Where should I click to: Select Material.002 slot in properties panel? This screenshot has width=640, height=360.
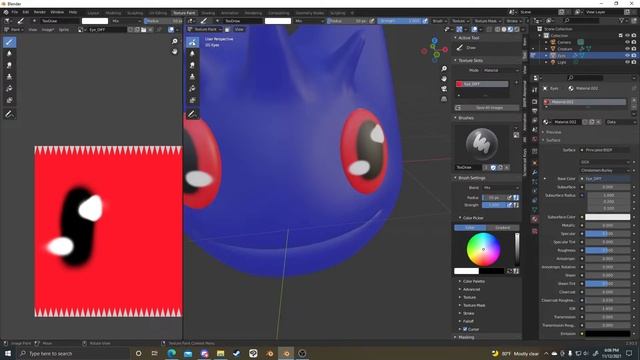point(585,102)
